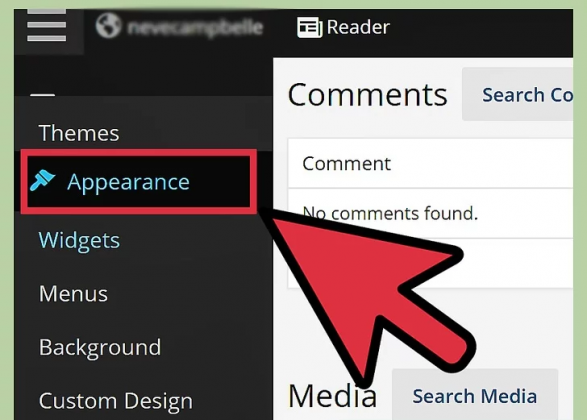
Task: Open the Reader label in top bar
Action: [x=358, y=27]
